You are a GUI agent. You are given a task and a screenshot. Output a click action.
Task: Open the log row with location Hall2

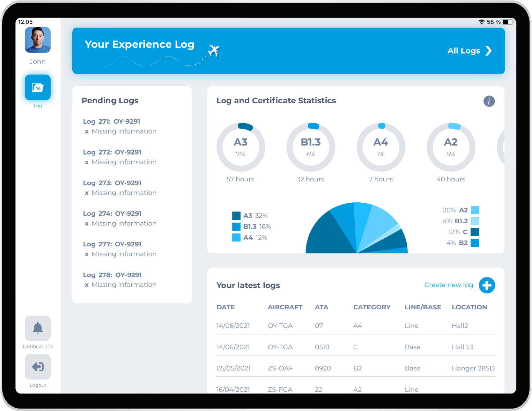(x=356, y=326)
